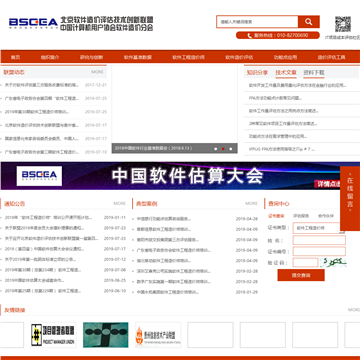Focus the 证书编号 input field

319,251
